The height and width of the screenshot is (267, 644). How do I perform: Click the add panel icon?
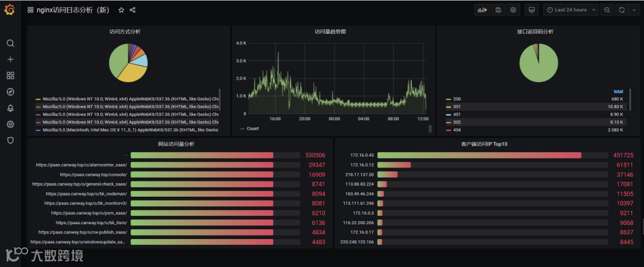482,10
